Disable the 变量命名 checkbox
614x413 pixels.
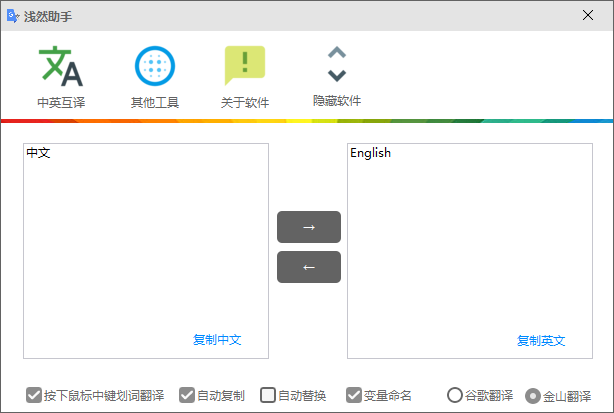(353, 395)
